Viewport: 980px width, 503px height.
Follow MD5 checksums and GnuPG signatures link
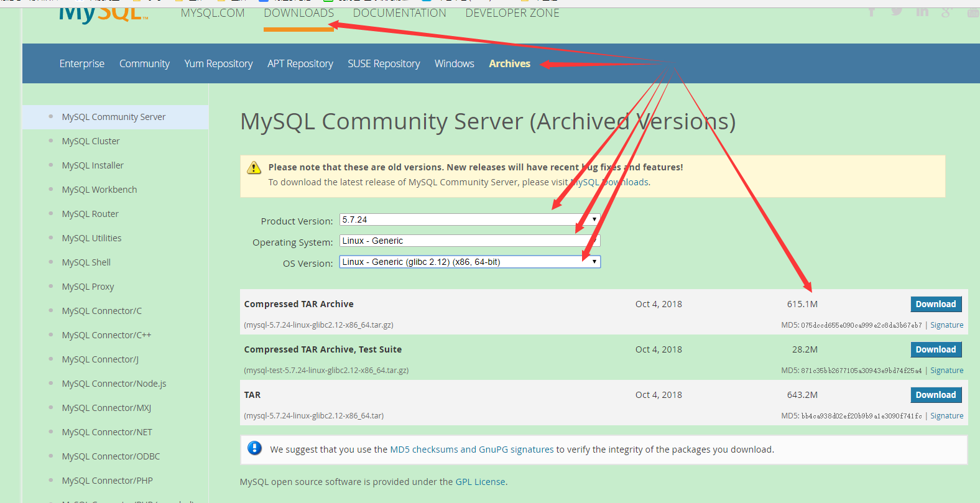(472, 450)
